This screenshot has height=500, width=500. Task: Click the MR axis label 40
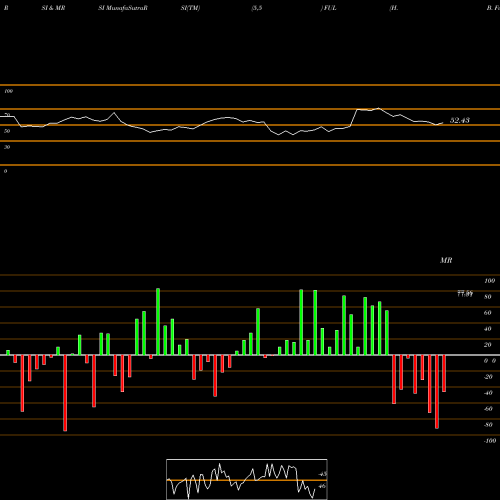point(488,329)
